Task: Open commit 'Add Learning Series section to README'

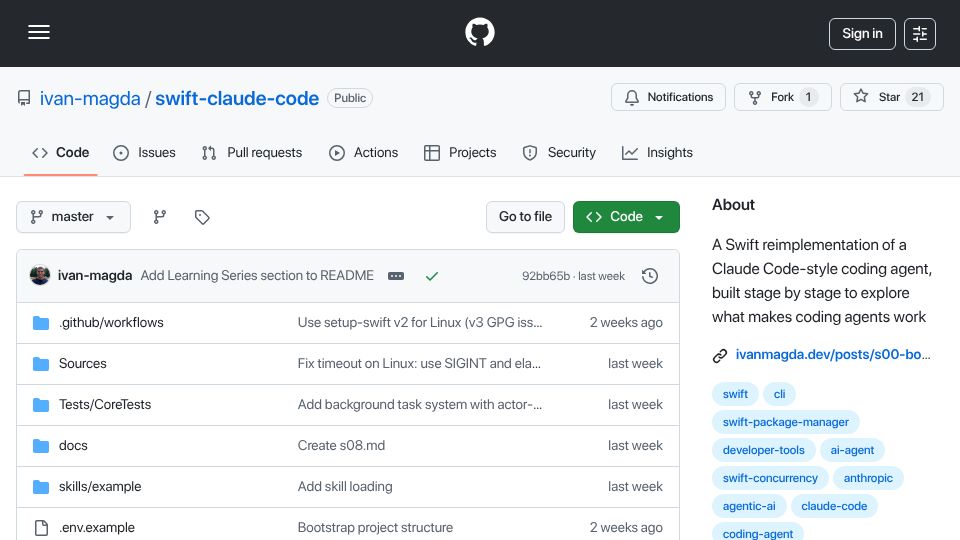Action: click(257, 276)
